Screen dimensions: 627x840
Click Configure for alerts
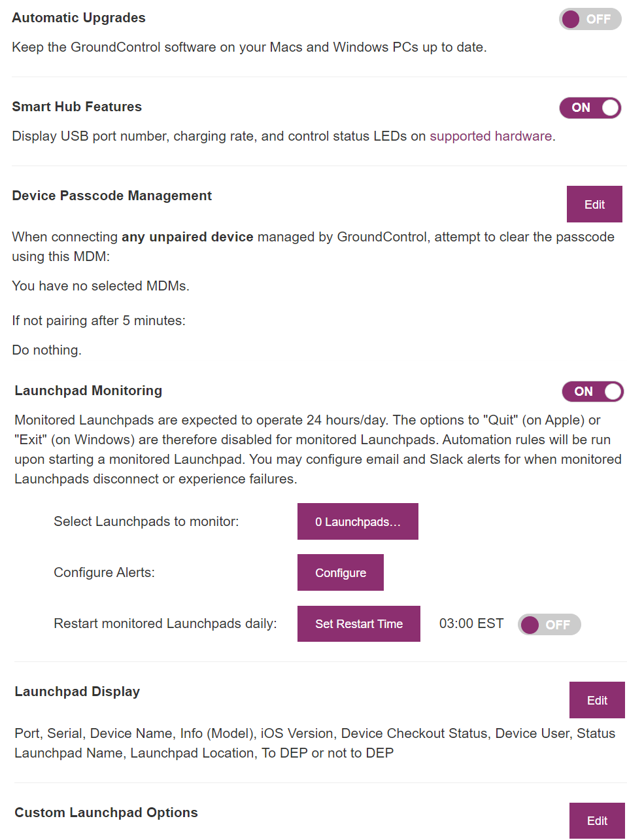coord(341,572)
